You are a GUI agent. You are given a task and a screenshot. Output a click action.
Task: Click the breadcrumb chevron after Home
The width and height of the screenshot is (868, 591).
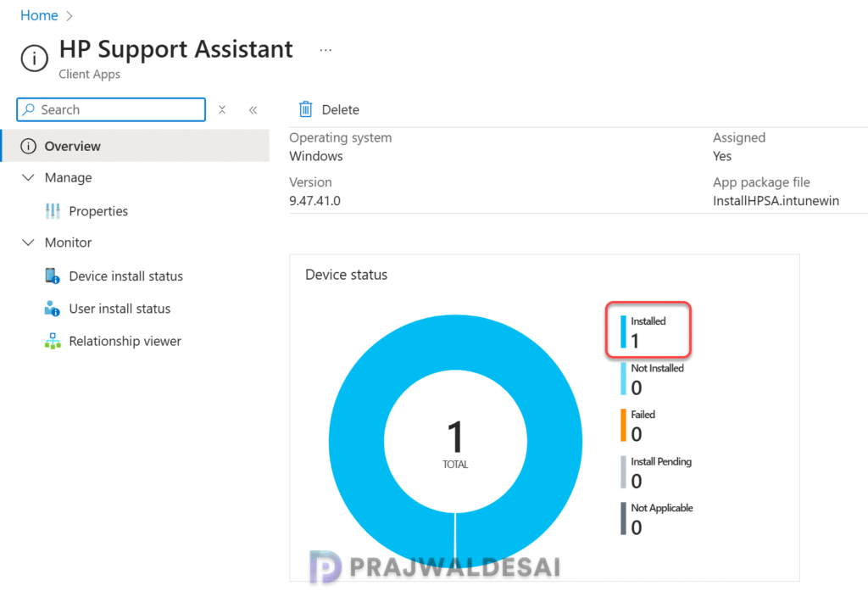pyautogui.click(x=70, y=16)
